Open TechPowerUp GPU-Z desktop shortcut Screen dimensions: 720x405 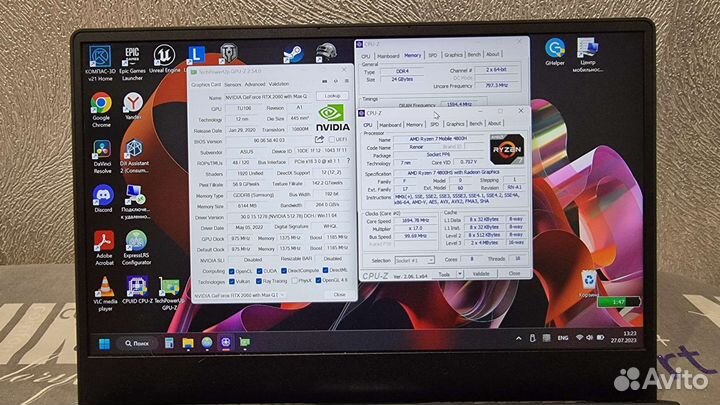point(169,294)
